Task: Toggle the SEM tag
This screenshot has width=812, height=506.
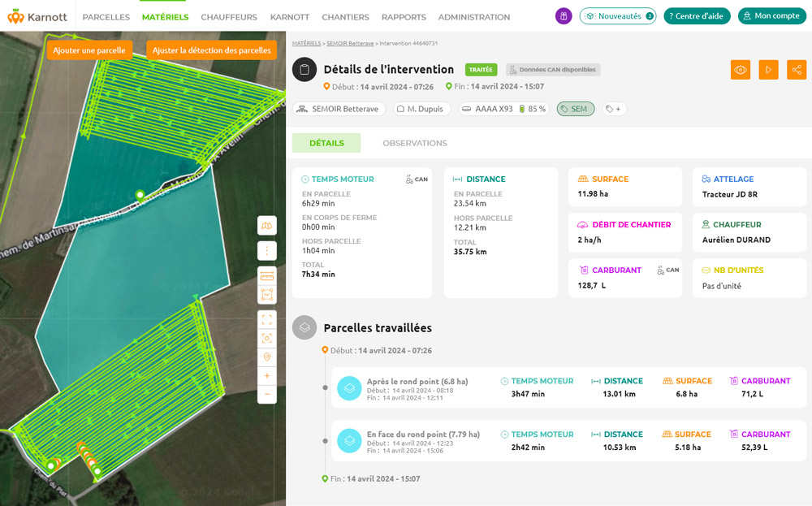Action: click(575, 109)
